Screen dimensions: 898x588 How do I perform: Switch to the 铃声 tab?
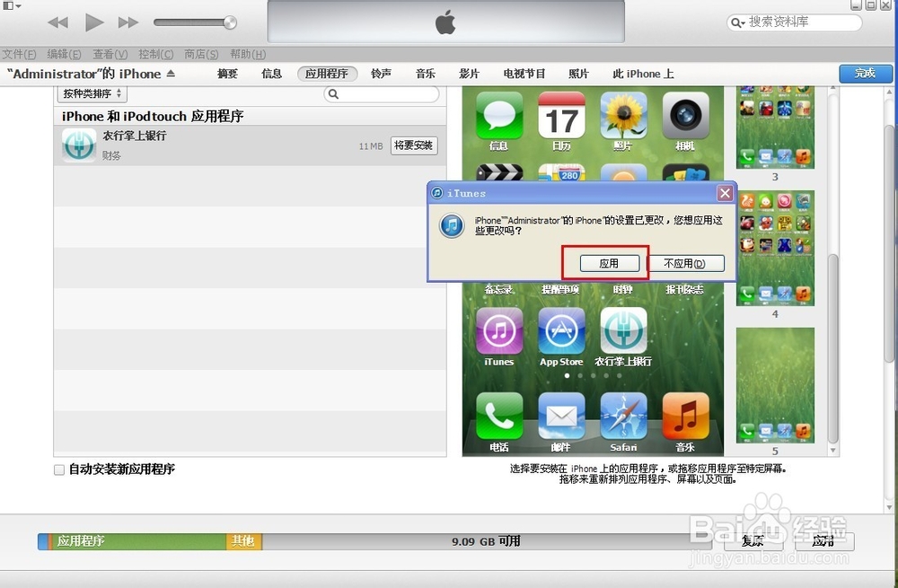point(381,74)
